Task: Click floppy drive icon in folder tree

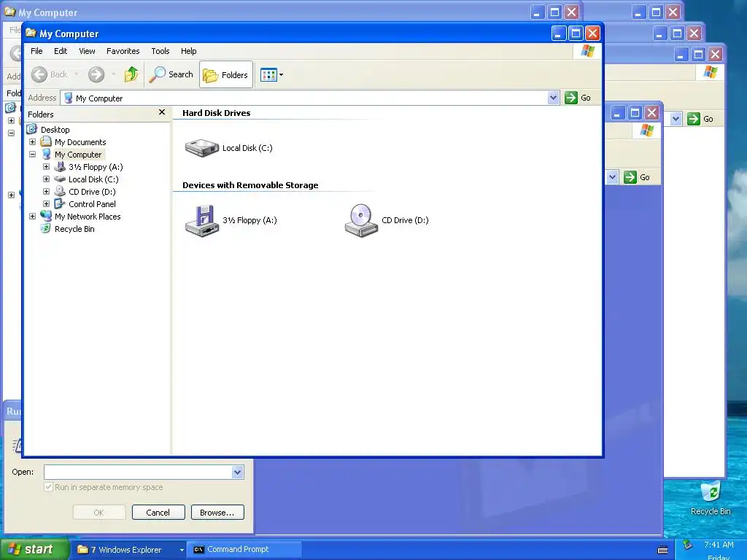Action: click(60, 166)
